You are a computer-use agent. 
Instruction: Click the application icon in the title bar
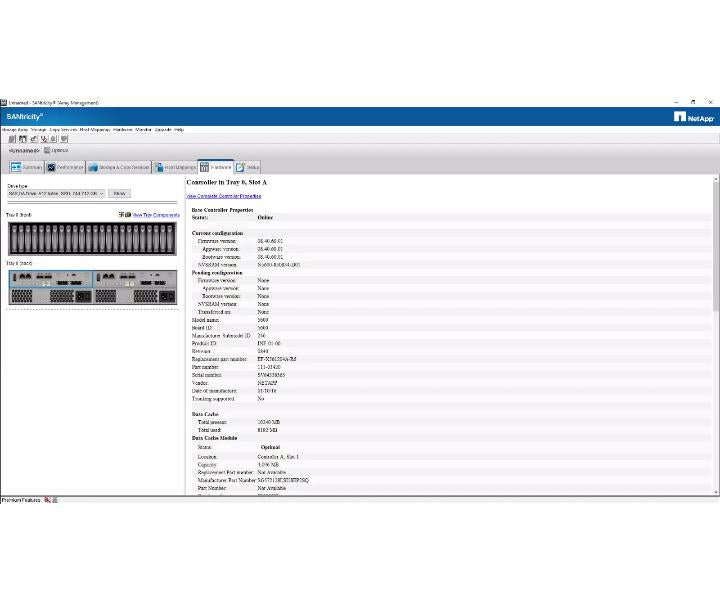pyautogui.click(x=4, y=103)
